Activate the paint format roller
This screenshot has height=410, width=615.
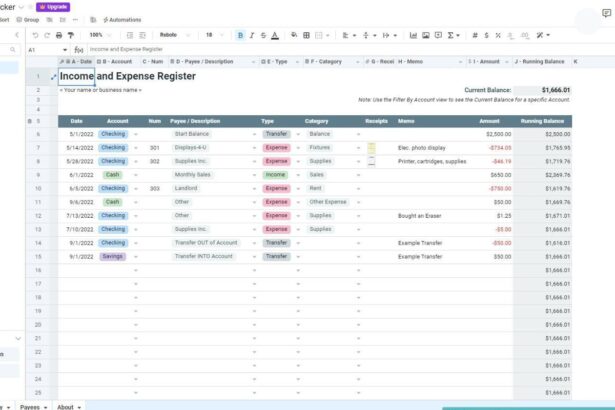(71, 35)
